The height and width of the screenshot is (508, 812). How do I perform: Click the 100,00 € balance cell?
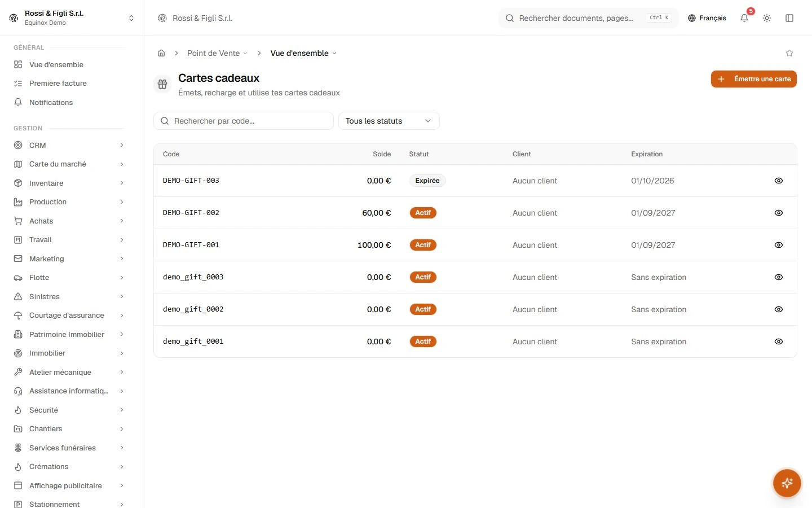374,245
